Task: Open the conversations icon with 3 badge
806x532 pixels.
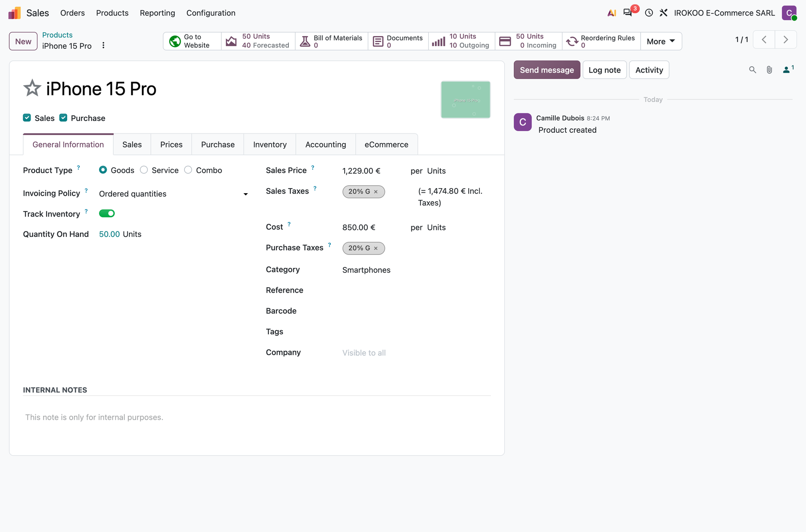Action: pos(628,13)
